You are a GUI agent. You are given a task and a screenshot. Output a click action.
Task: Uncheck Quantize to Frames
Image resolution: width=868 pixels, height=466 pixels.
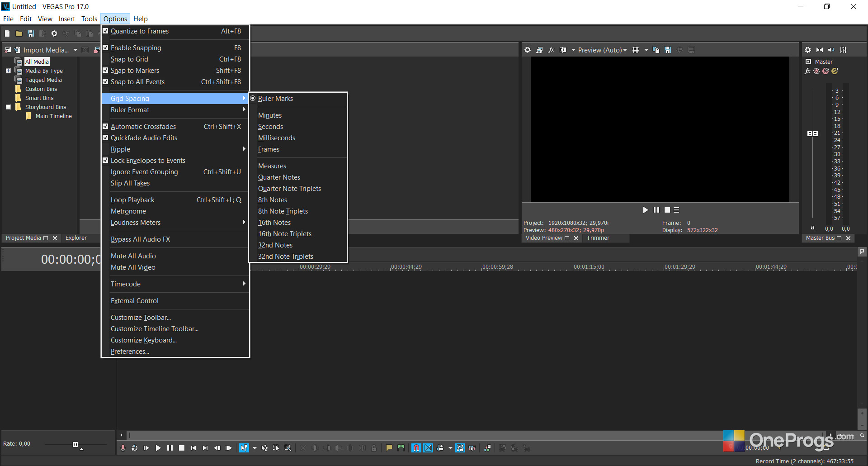pyautogui.click(x=175, y=31)
